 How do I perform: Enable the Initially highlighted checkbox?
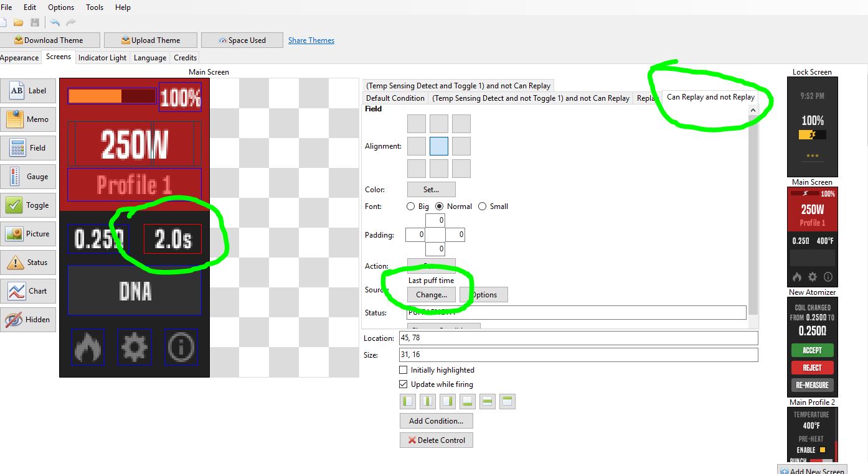tap(403, 370)
